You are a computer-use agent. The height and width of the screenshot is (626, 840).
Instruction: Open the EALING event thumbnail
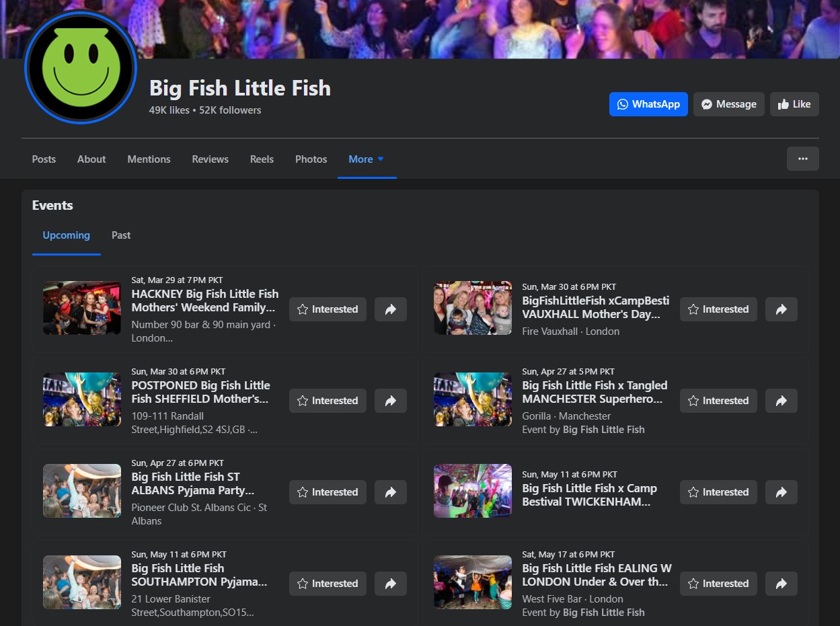pyautogui.click(x=473, y=582)
